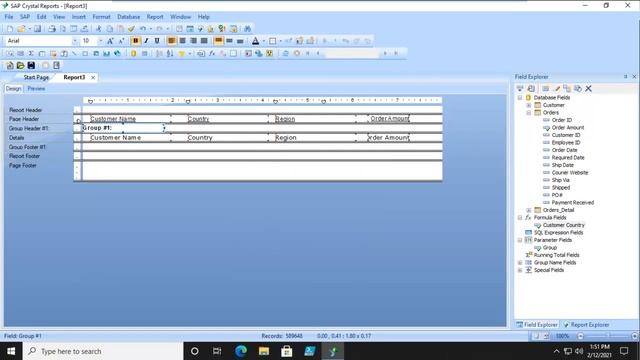Image resolution: width=640 pixels, height=360 pixels.
Task: Click the delete X icon in Field Explorer
Action: click(x=589, y=88)
